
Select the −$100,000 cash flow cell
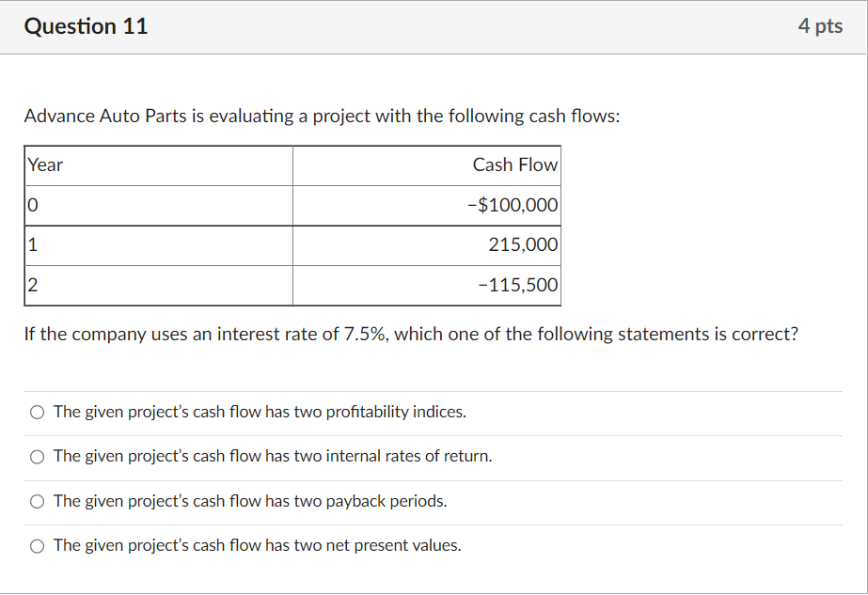click(427, 205)
